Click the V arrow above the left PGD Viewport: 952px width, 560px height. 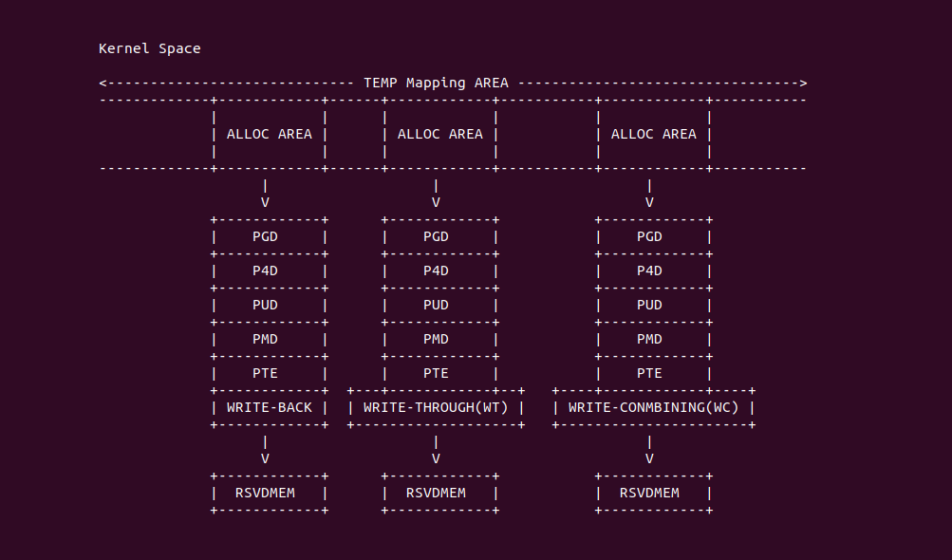click(x=266, y=202)
